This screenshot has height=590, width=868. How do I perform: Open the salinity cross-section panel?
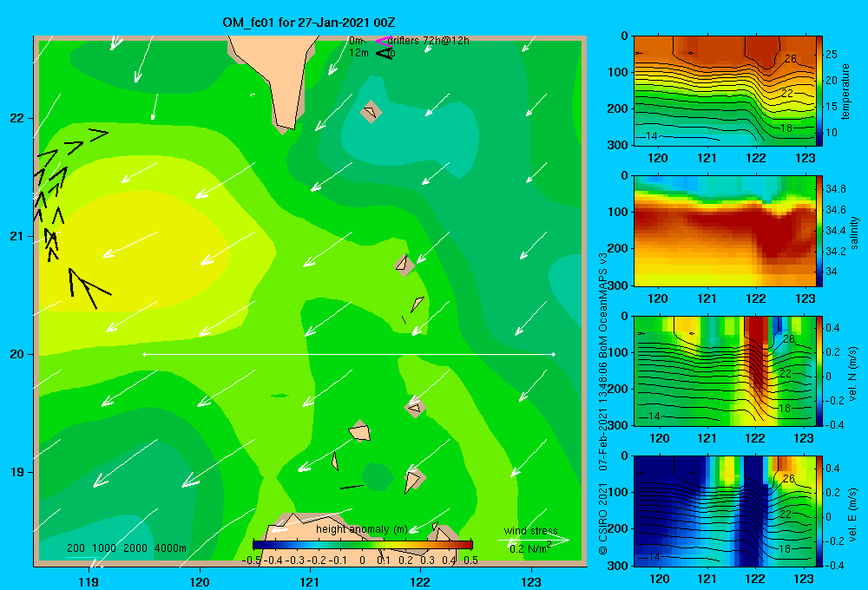(x=724, y=231)
